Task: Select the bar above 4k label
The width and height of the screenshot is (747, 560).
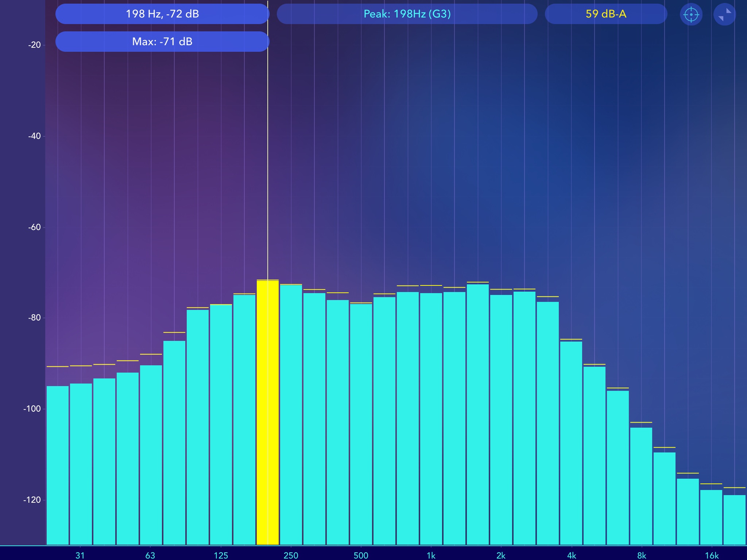Action: coord(571,443)
